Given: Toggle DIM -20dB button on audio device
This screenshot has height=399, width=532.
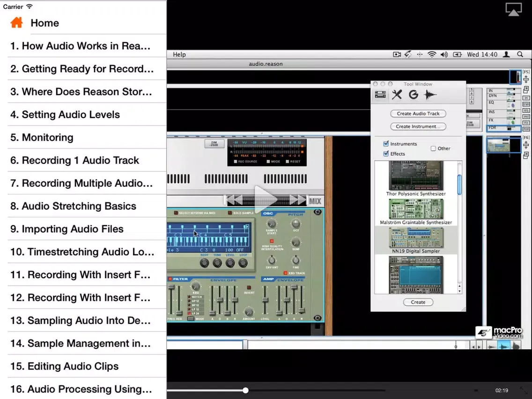Looking at the screenshot, I should (x=214, y=143).
